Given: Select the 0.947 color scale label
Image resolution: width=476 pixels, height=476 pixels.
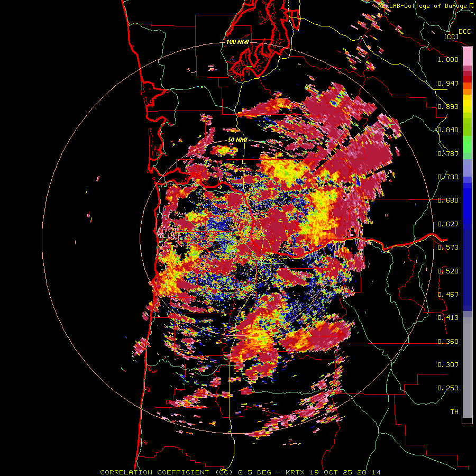Looking at the screenshot, I should (x=448, y=83).
